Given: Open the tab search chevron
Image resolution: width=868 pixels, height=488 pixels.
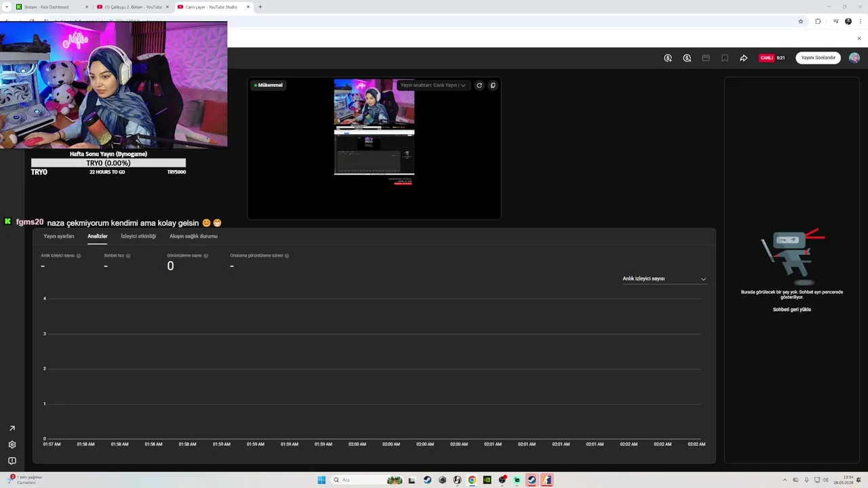Looking at the screenshot, I should pos(7,7).
